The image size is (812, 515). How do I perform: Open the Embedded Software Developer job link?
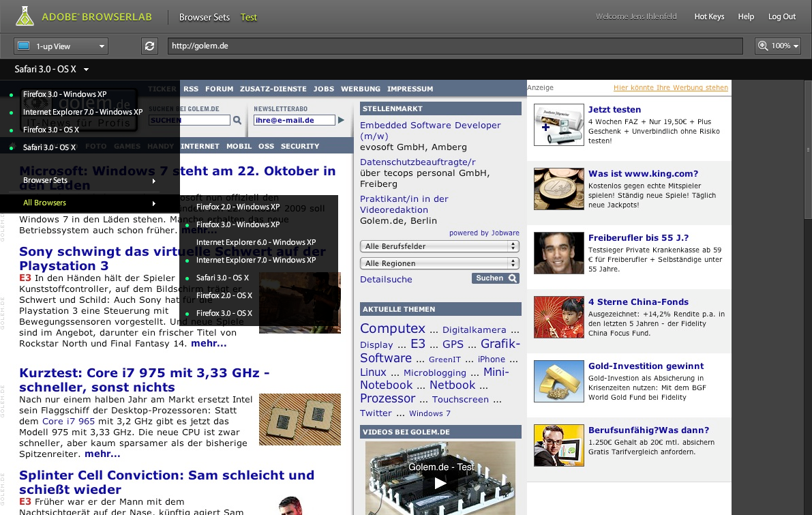[x=430, y=130]
